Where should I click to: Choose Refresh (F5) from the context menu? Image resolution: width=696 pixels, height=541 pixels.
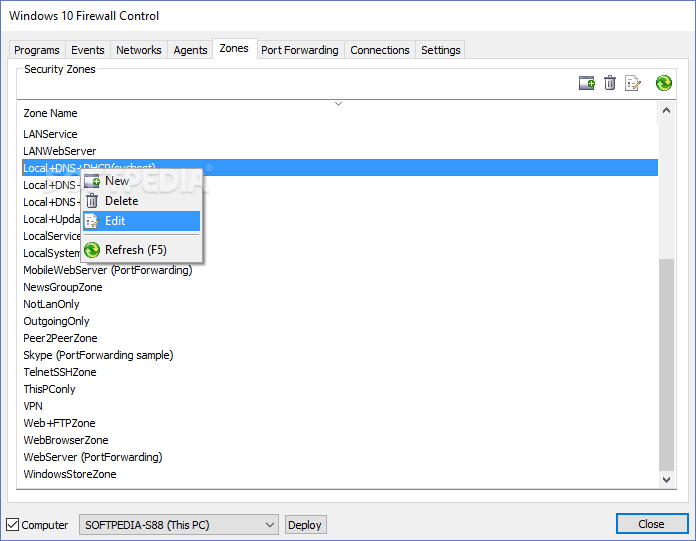[x=141, y=250]
